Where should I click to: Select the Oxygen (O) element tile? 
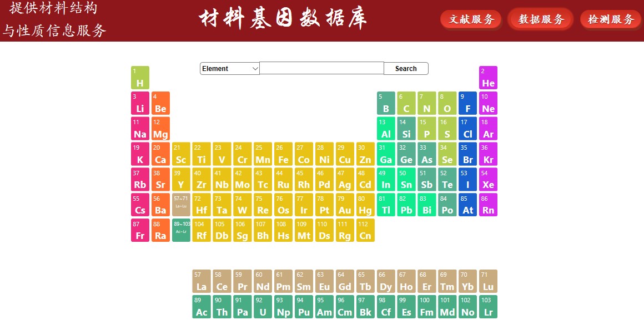[447, 103]
